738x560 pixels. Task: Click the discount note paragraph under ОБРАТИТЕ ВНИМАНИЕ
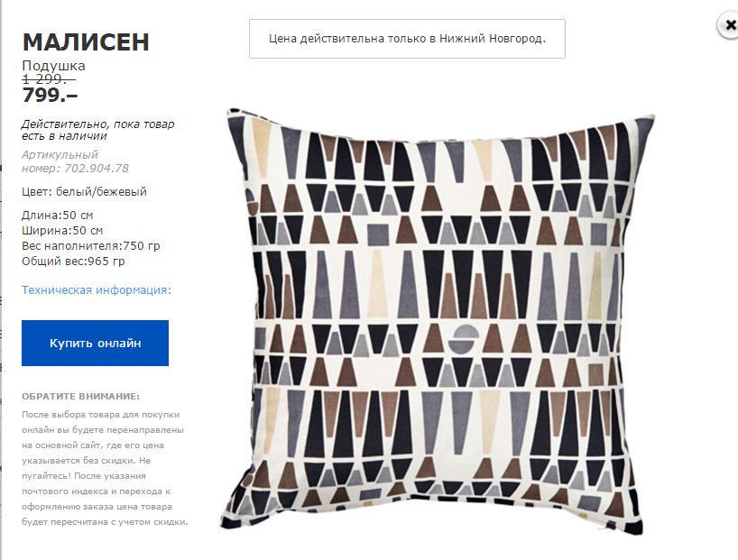click(105, 468)
